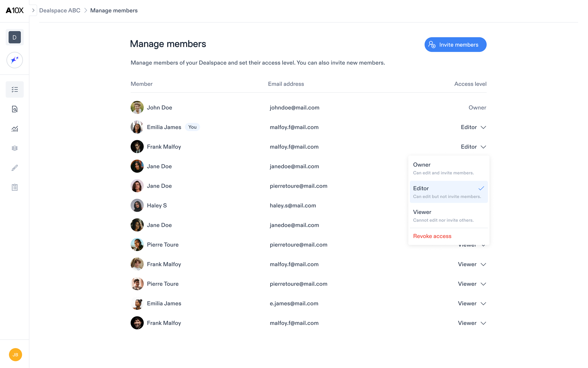
Task: Click the 'You' badge beside Emilia James
Action: 192,127
